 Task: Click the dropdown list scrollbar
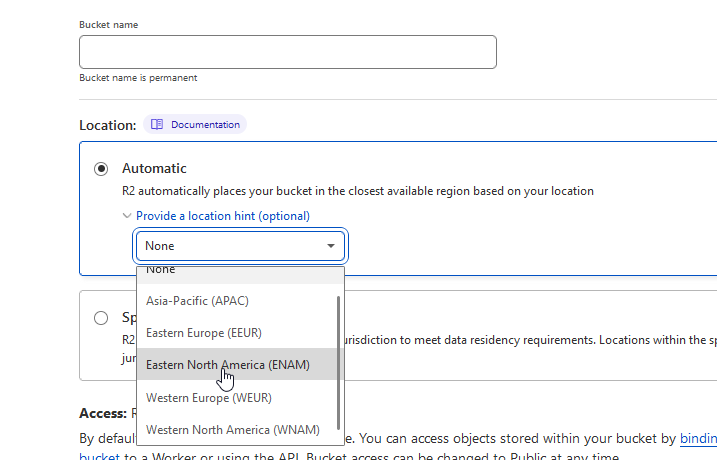(x=339, y=360)
